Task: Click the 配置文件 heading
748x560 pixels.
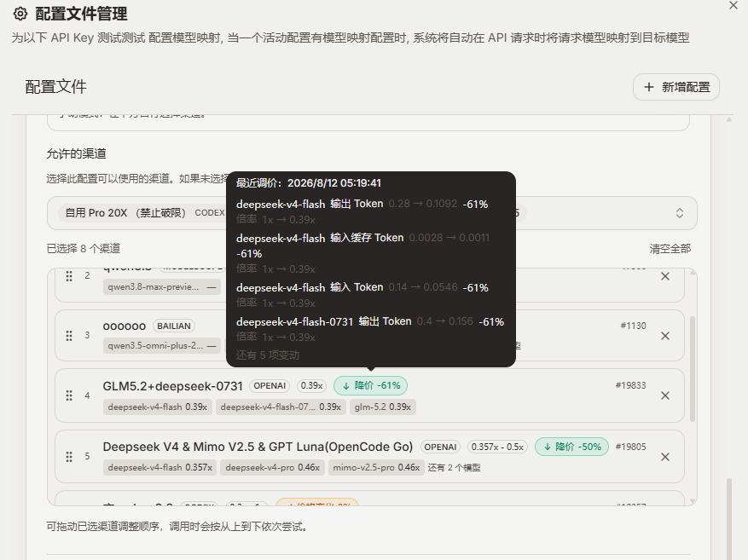Action: coord(55,87)
